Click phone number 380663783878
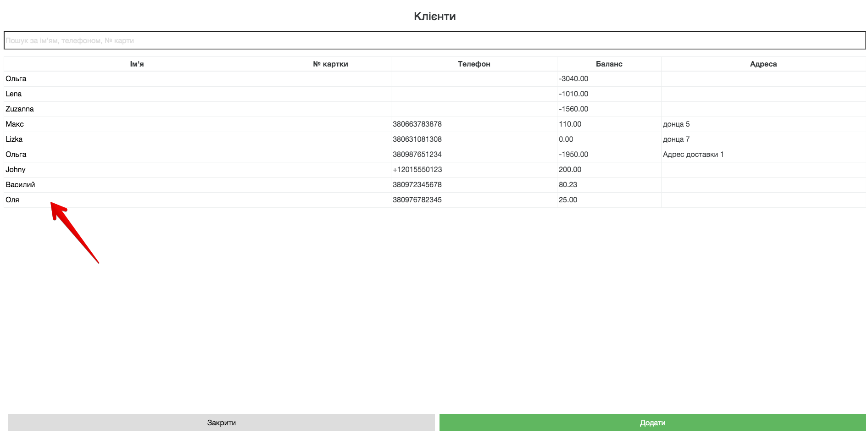Screen dimensions: 868x434 (x=417, y=124)
